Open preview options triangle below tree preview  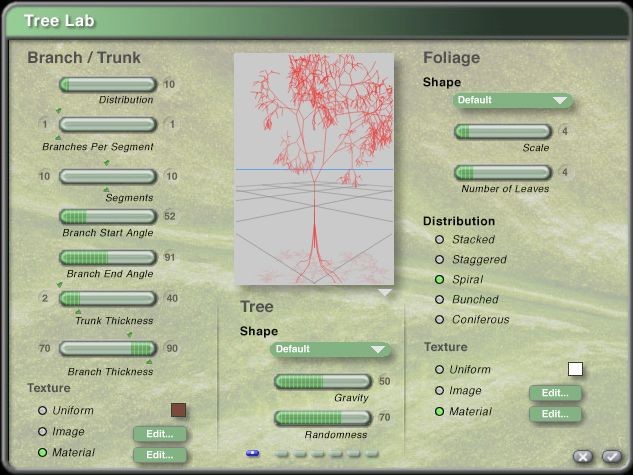[384, 293]
